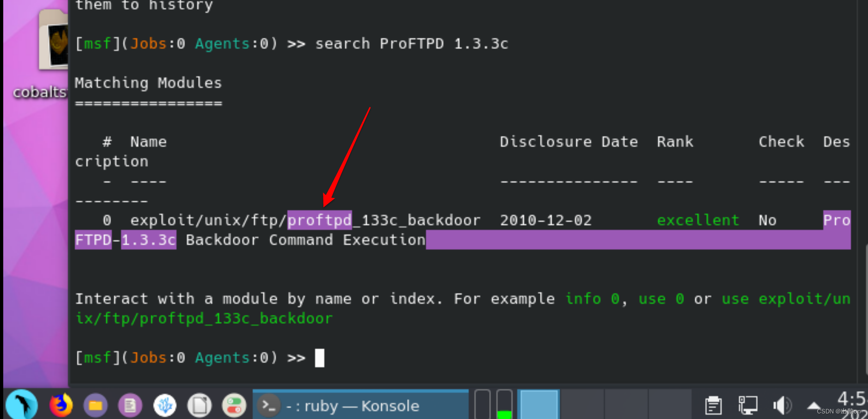Open the file manager folder icon
The height and width of the screenshot is (419, 868).
[x=95, y=406]
